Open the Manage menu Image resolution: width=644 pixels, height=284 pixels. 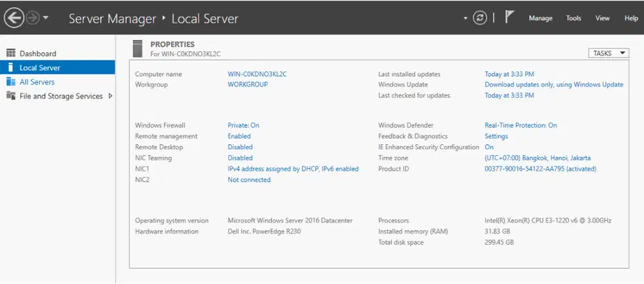[540, 18]
